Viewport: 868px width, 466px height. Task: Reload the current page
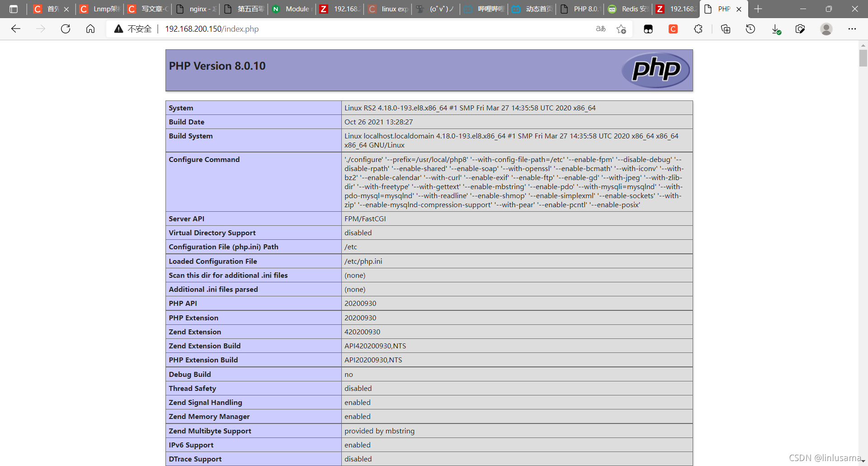click(66, 29)
